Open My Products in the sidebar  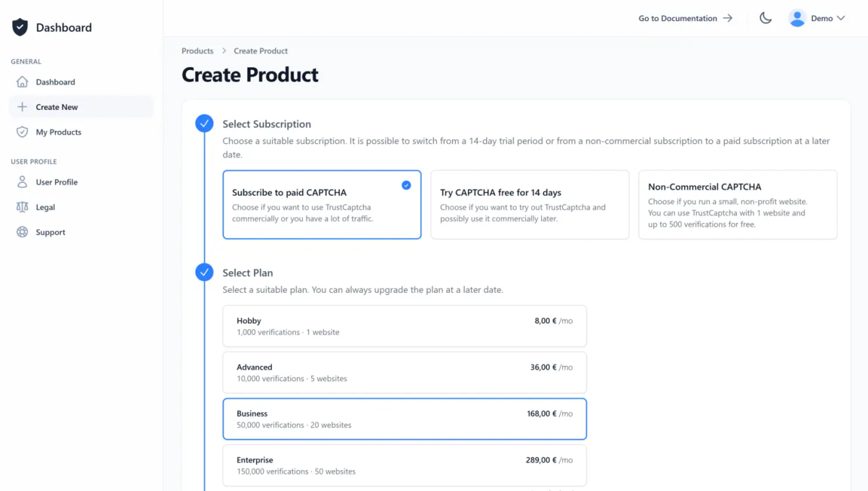[59, 132]
